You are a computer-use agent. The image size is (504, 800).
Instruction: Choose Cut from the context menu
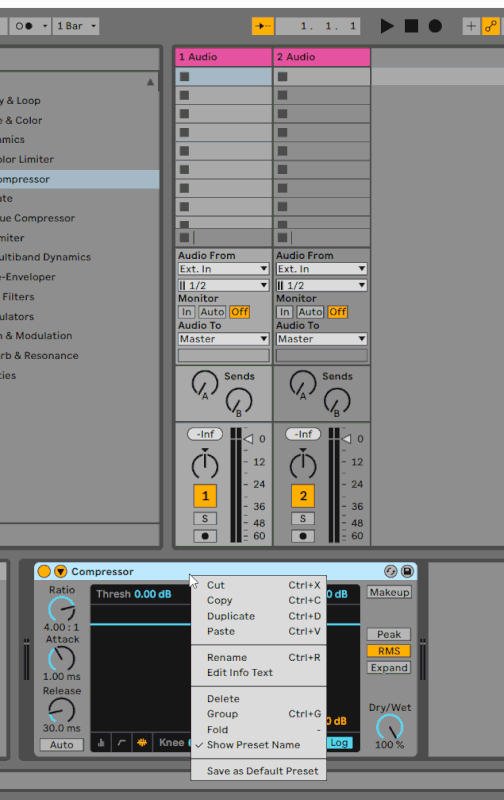259,585
